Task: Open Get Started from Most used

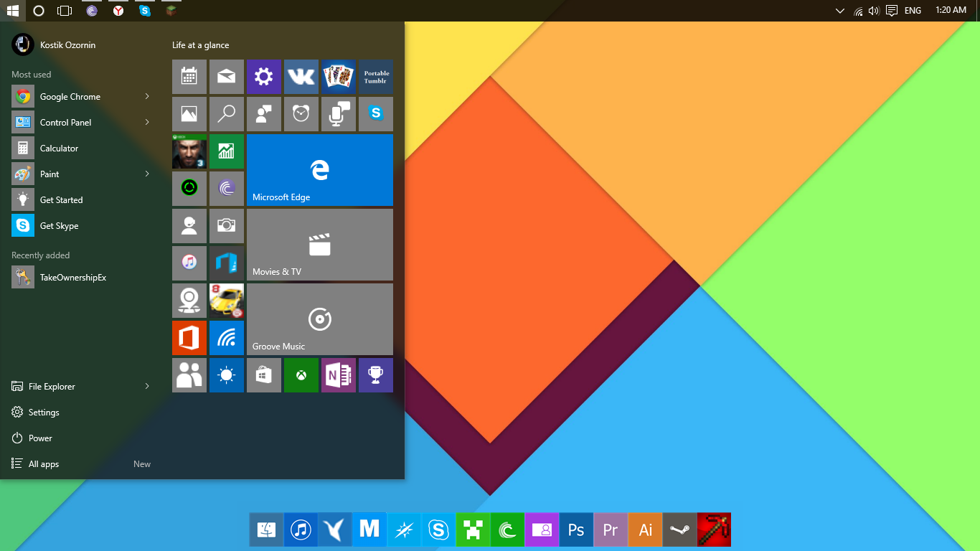Action: [x=81, y=199]
